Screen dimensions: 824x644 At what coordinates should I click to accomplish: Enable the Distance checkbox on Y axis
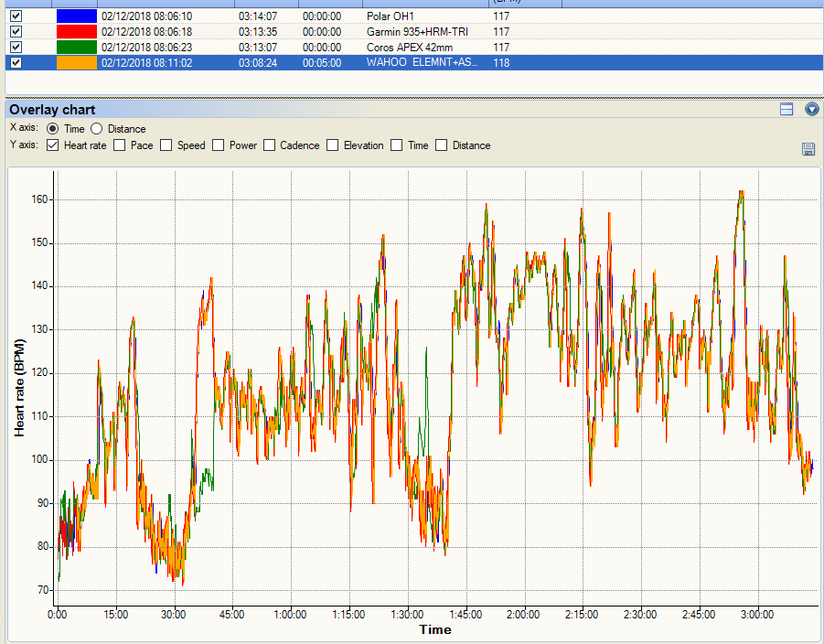[x=442, y=145]
